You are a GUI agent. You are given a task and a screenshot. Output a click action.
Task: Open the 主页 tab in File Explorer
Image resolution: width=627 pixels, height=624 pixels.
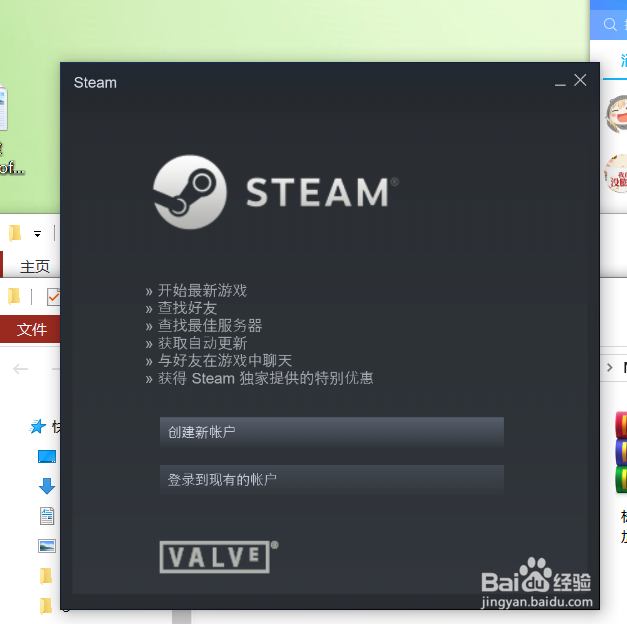[x=35, y=266]
